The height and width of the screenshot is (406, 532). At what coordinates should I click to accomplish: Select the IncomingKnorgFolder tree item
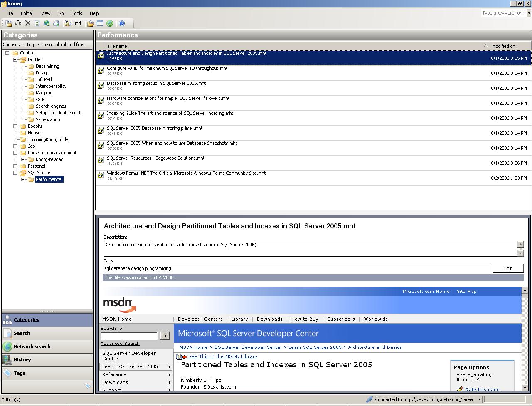(x=49, y=139)
